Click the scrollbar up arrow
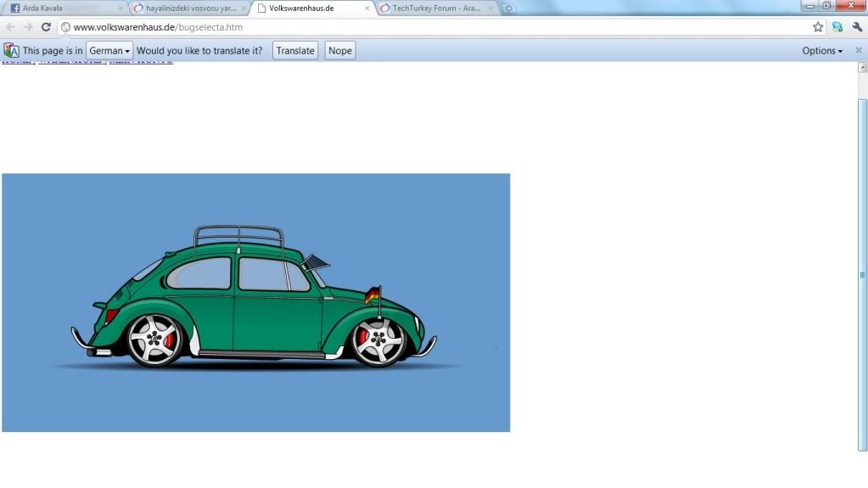868x488 pixels. coord(862,67)
